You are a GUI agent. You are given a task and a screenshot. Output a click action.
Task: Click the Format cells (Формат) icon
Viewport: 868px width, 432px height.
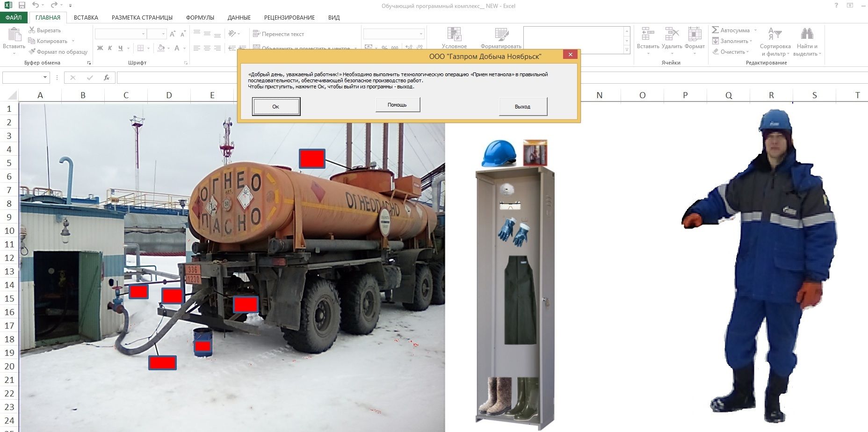[x=694, y=34]
